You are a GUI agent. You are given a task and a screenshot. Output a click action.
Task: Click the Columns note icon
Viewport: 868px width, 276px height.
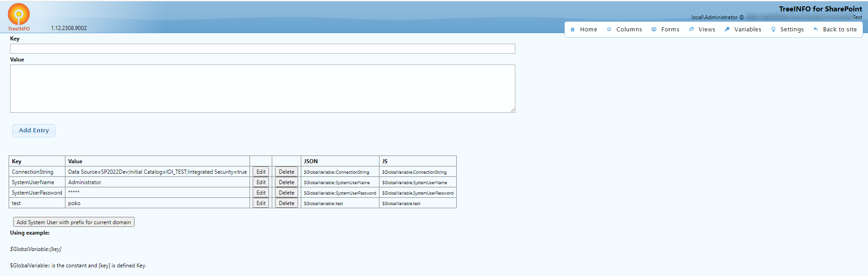[x=609, y=30]
